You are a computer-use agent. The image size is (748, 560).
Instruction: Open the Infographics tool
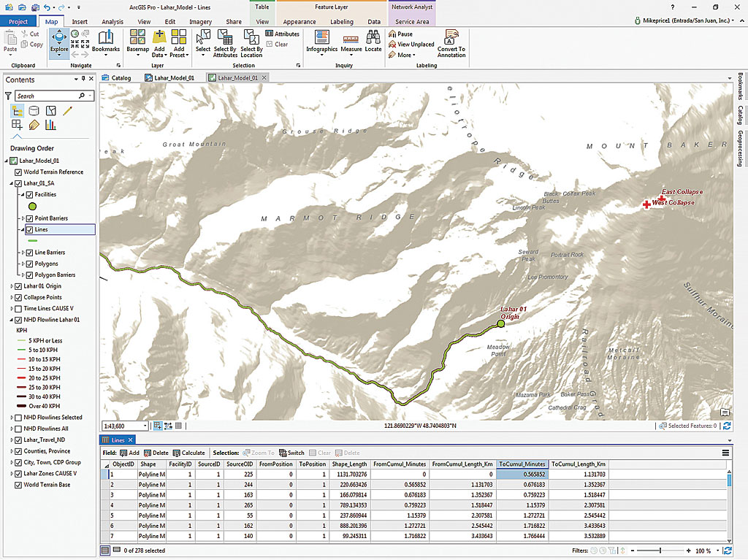322,38
